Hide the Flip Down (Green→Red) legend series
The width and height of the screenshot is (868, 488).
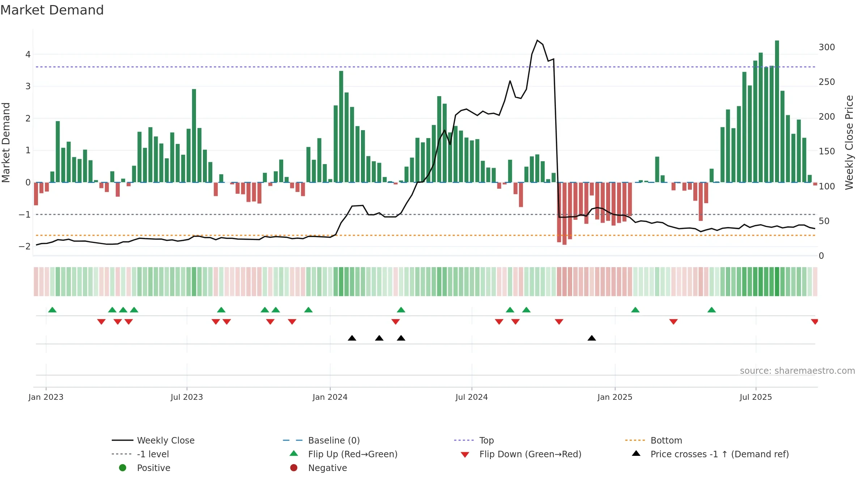[521, 454]
